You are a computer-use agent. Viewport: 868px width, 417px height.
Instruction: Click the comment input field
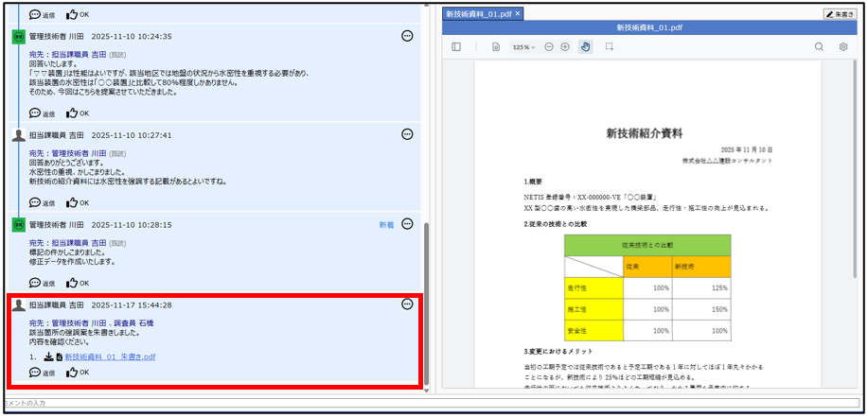point(426,405)
